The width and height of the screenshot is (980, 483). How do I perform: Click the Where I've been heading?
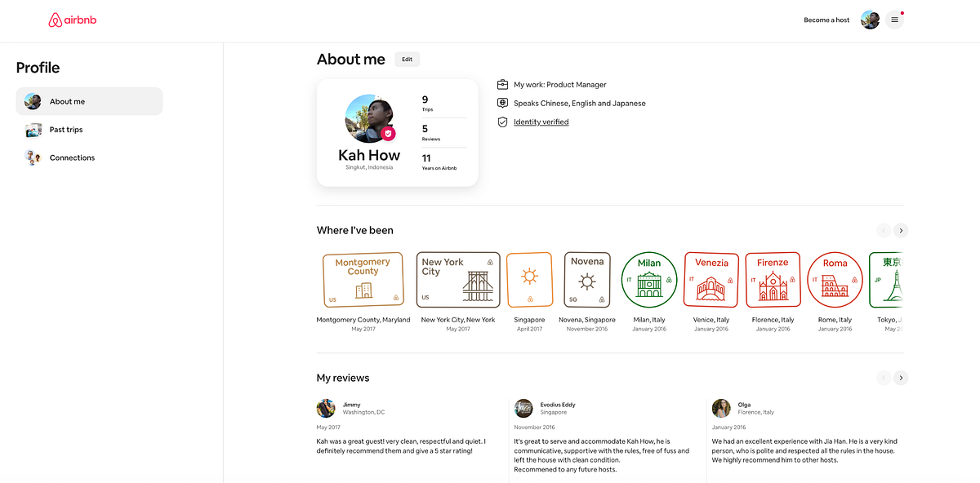click(x=355, y=230)
